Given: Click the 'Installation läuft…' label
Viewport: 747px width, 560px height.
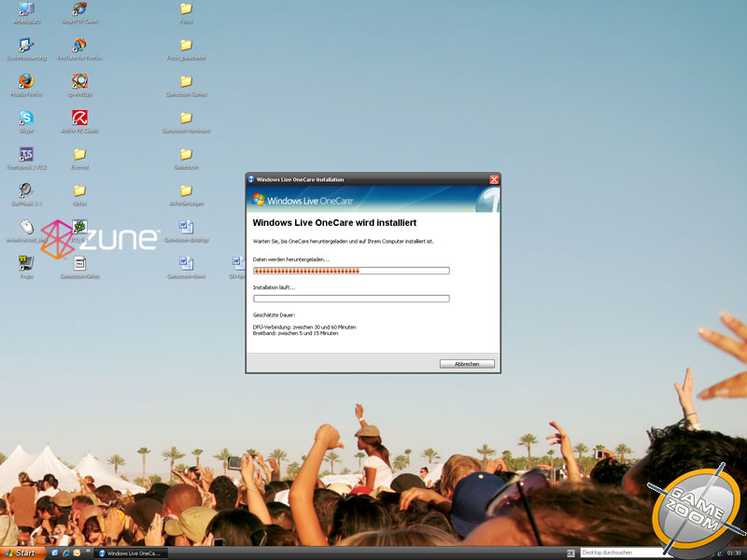Looking at the screenshot, I should pos(274,287).
